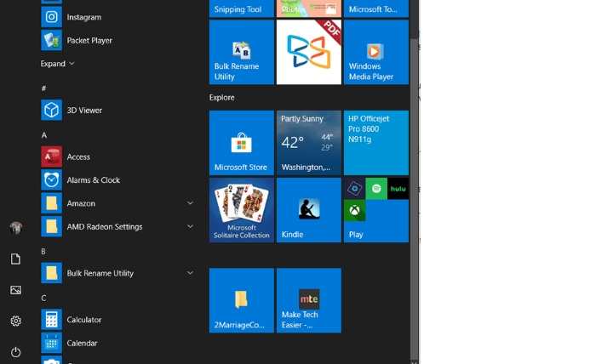Open Settings gear in Start sidebar
The image size is (613, 364).
(x=15, y=321)
